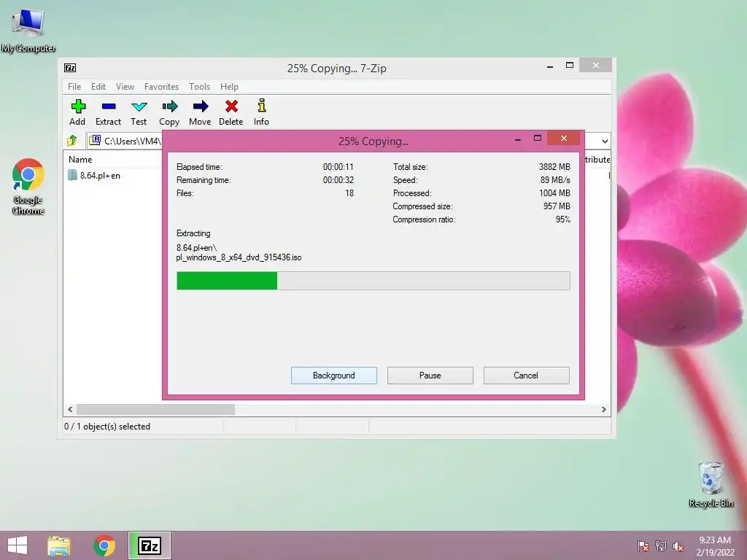The height and width of the screenshot is (560, 747).
Task: Open the View menu
Action: 125,87
